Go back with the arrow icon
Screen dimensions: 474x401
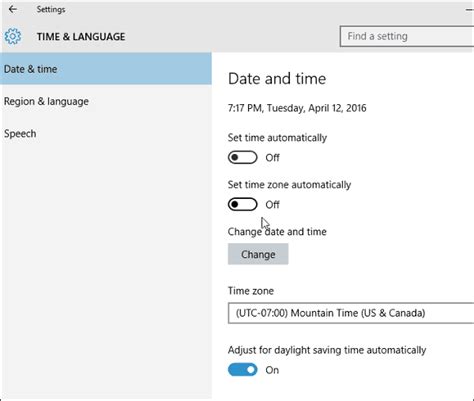[13, 9]
